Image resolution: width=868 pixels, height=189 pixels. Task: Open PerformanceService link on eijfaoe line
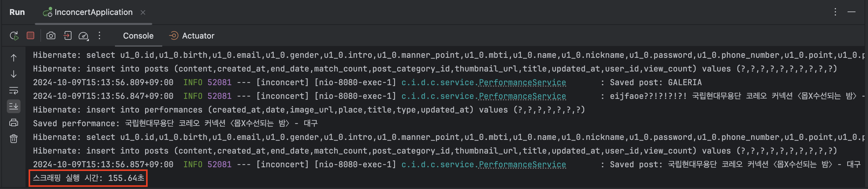click(x=522, y=96)
